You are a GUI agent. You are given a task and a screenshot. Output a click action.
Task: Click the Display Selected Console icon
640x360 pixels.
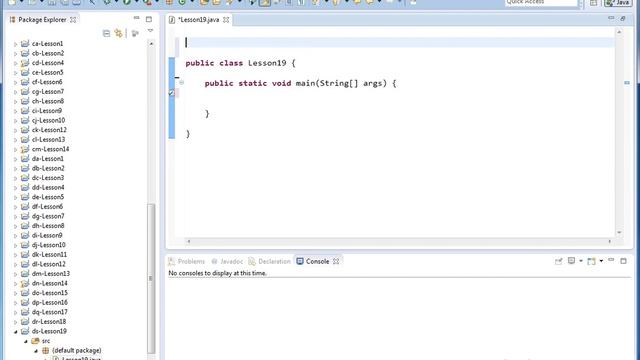(571, 261)
